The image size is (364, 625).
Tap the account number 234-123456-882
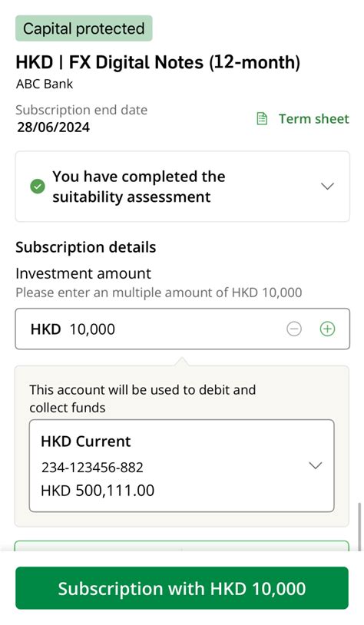[x=92, y=467]
